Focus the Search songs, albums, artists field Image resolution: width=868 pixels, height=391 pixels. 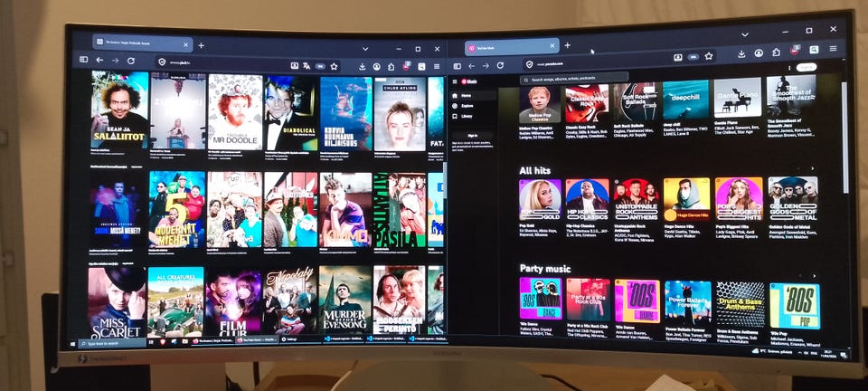[573, 80]
